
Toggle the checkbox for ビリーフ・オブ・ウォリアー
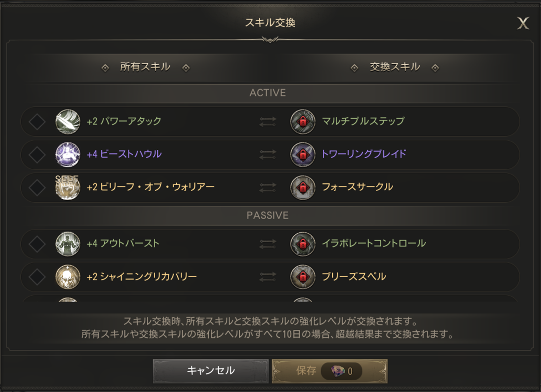pos(37,188)
